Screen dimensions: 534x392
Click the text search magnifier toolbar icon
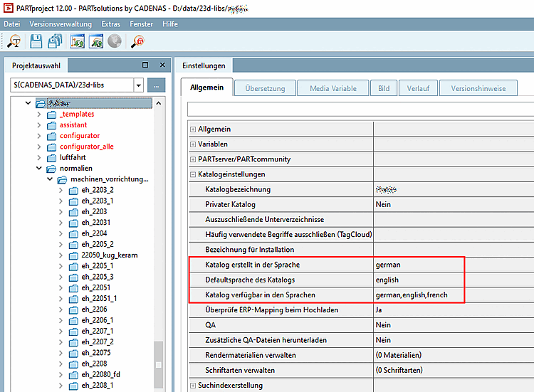click(x=13, y=42)
